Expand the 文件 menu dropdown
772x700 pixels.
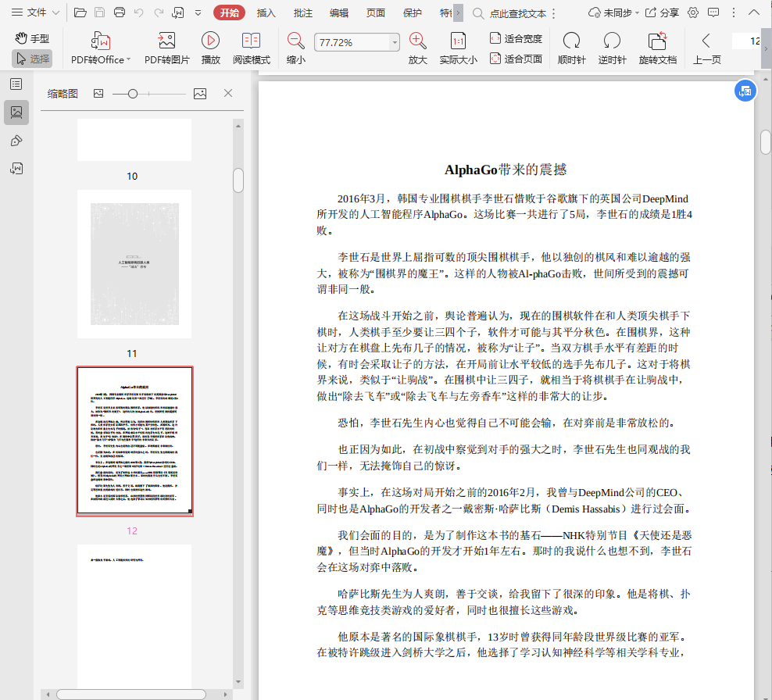pyautogui.click(x=55, y=12)
